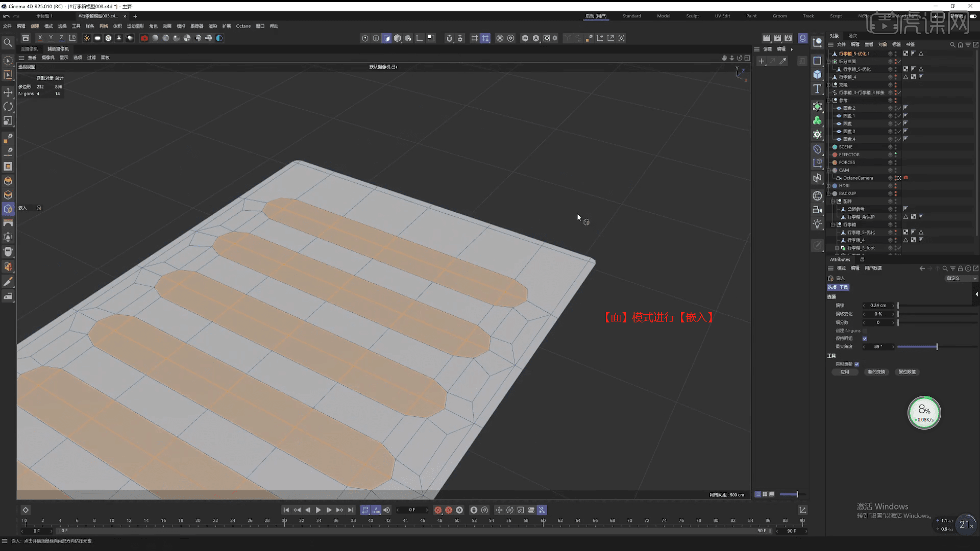
Task: Switch to the Sculpt layout tab
Action: [693, 16]
